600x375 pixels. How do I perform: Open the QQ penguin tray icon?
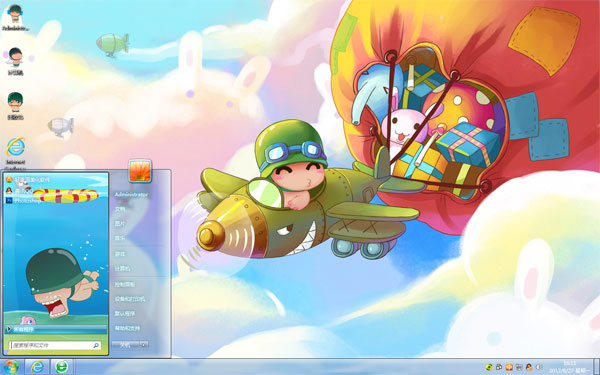[x=529, y=367]
